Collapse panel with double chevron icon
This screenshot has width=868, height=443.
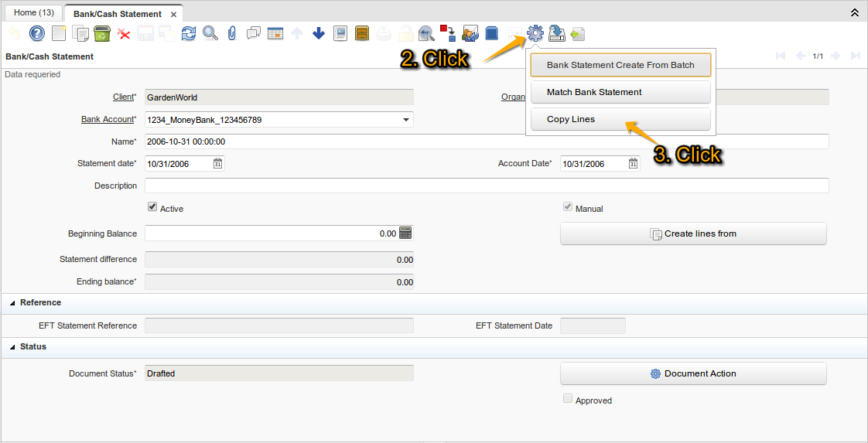pos(855,12)
